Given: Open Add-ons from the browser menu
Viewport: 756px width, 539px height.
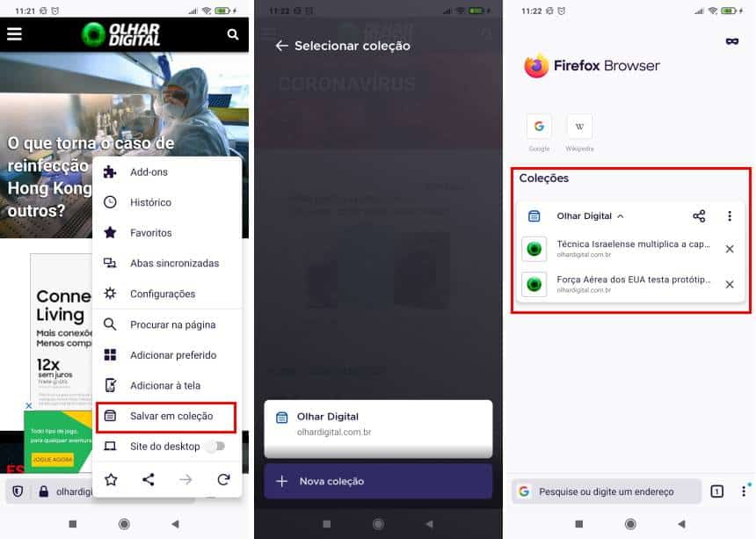Looking at the screenshot, I should click(x=167, y=172).
